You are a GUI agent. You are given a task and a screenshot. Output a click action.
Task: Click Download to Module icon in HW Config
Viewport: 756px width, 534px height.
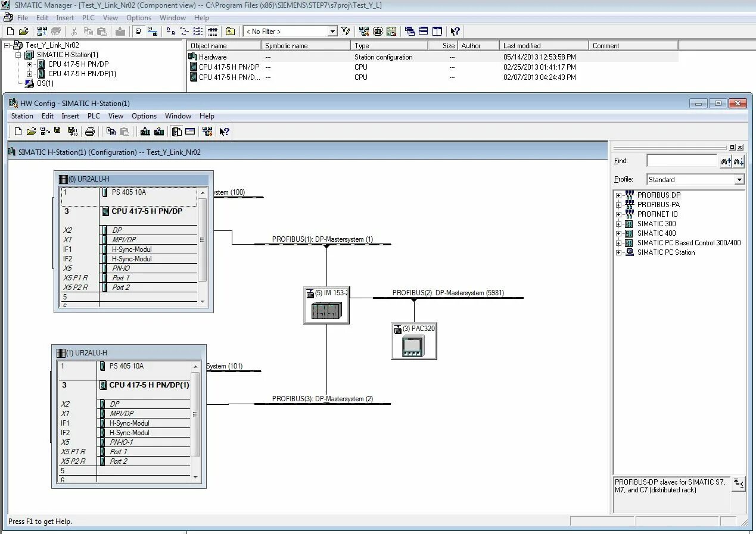pos(145,132)
